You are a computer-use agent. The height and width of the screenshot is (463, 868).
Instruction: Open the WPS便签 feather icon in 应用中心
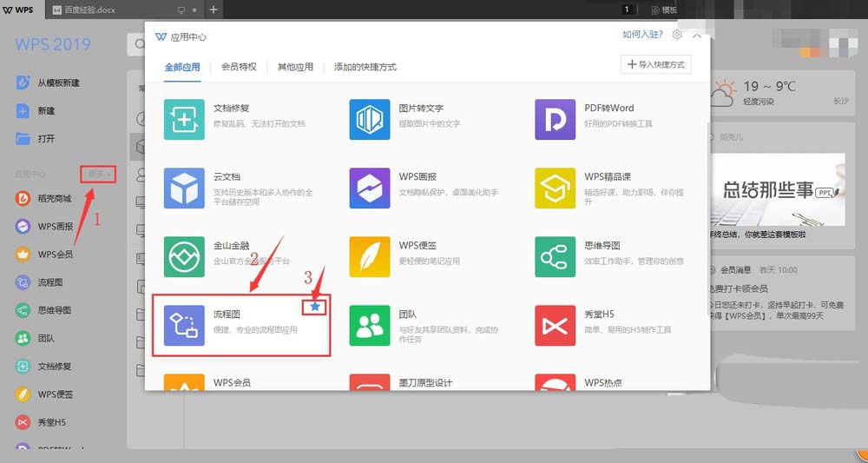coord(370,257)
